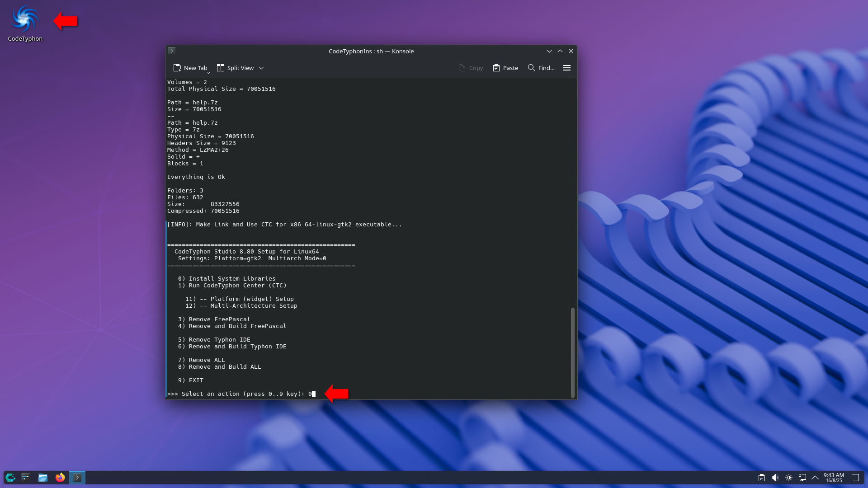This screenshot has width=868, height=488.
Task: Click the '9) EXIT' menu text
Action: tap(190, 380)
